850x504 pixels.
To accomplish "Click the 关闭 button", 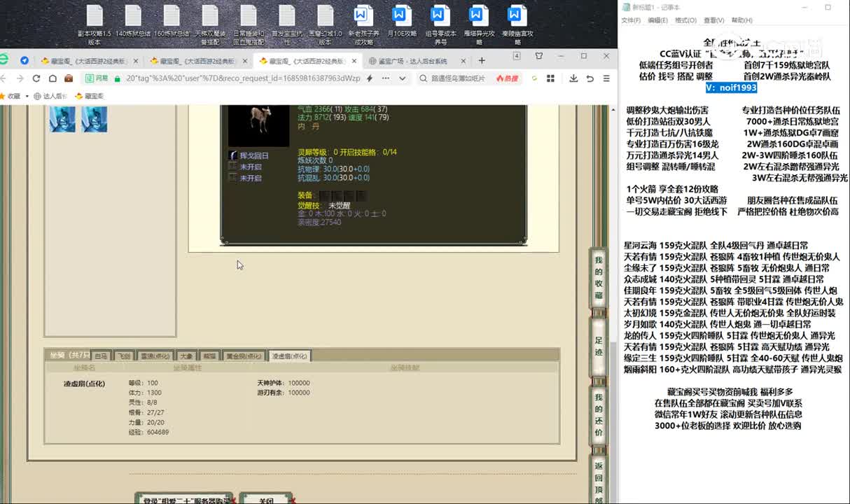I will point(265,499).
